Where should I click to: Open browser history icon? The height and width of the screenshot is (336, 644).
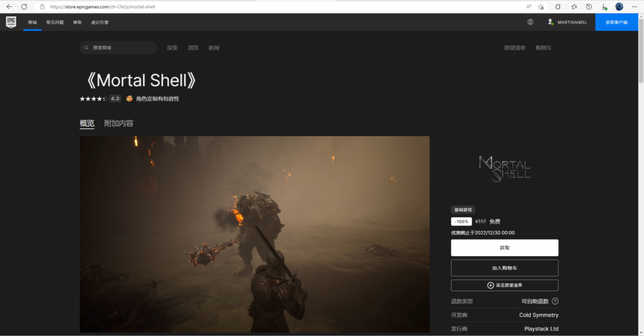pos(589,6)
